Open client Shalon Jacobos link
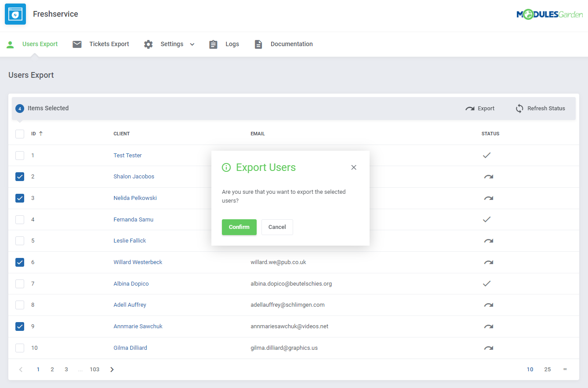 [134, 177]
